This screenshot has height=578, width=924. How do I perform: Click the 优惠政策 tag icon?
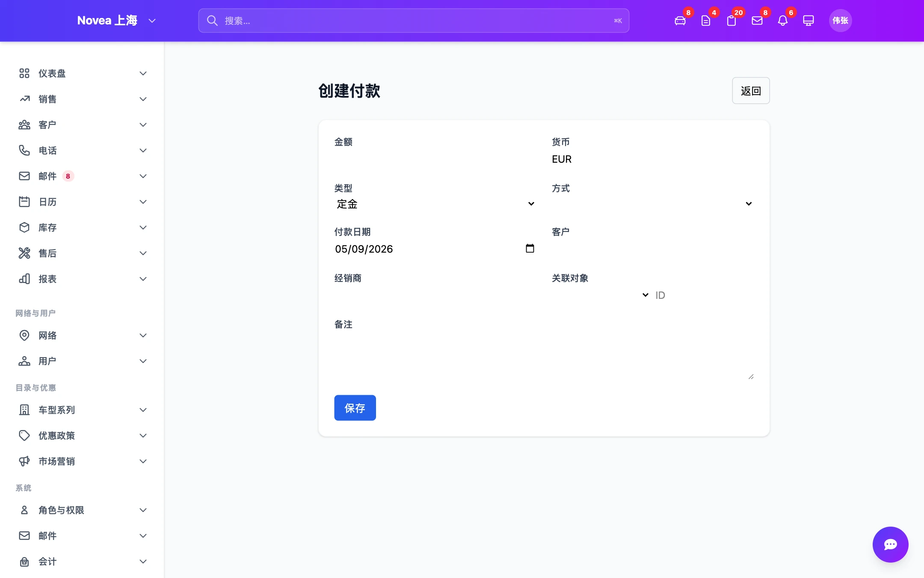(24, 435)
